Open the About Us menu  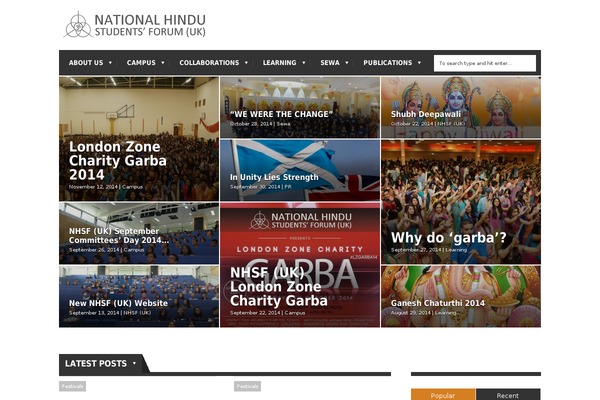(x=86, y=63)
